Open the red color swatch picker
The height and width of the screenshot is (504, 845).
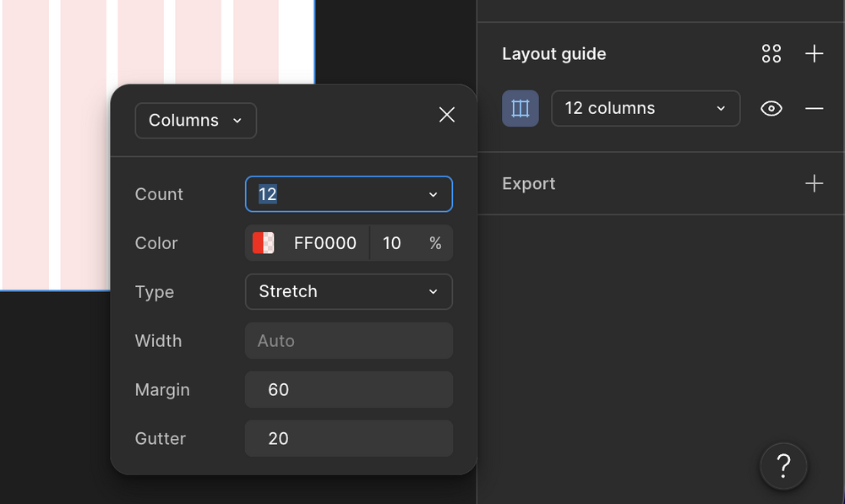point(263,243)
